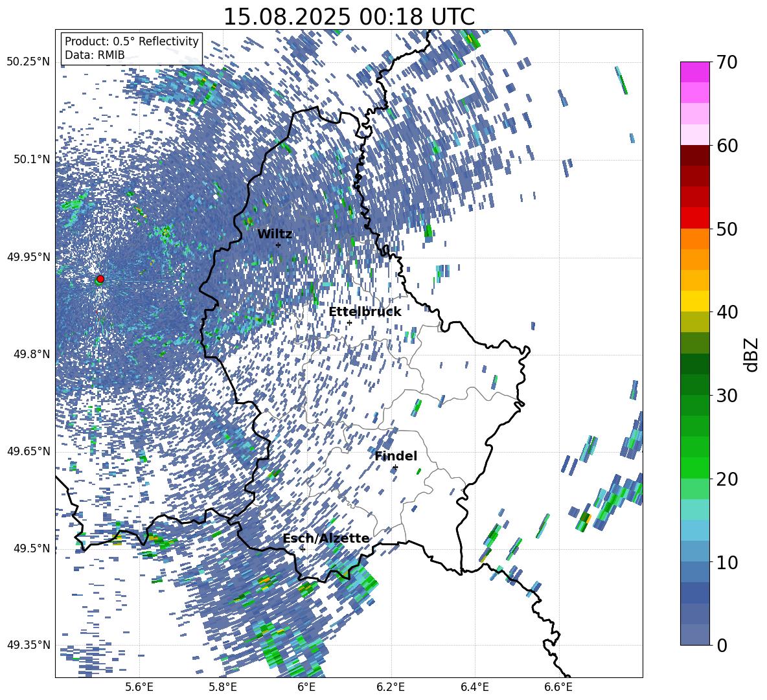Click the longitude label 5.6°E
The image size is (767, 700).
tap(139, 687)
